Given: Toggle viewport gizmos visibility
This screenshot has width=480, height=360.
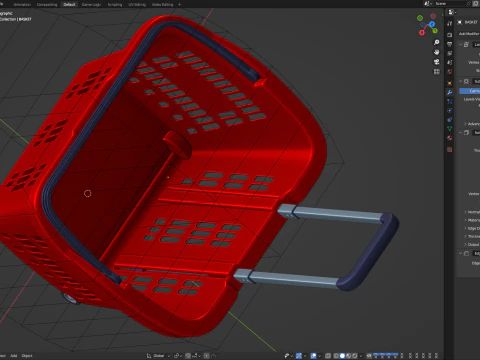Looking at the screenshot, I should 299,356.
